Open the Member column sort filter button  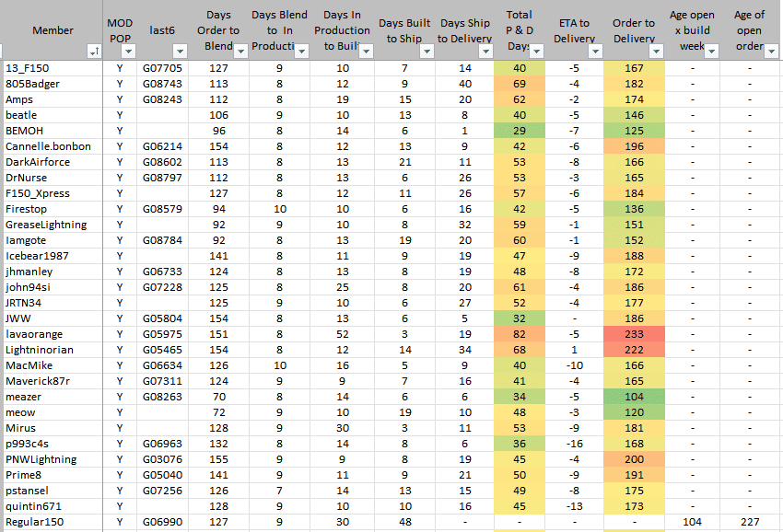94,52
